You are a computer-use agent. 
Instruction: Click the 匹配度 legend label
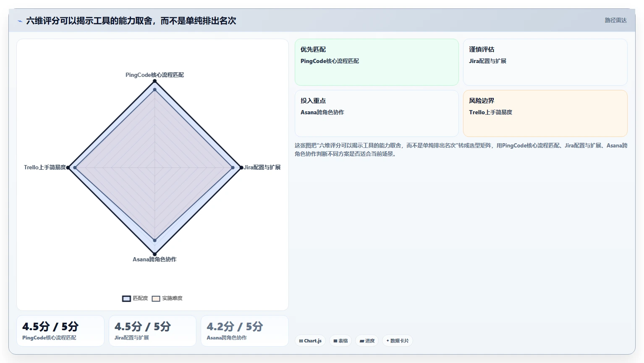tap(140, 298)
